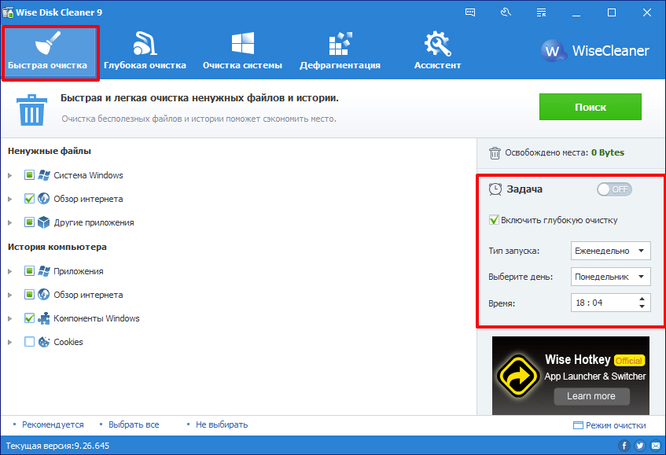This screenshot has height=455, width=666.
Task: Click the Windows flag icon beside Система Windows
Action: tap(44, 175)
